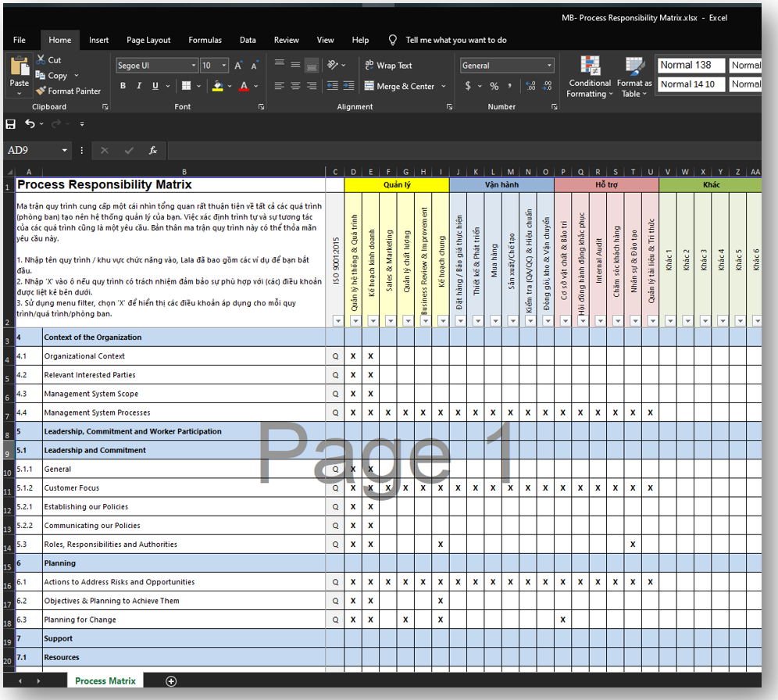This screenshot has height=700, width=778.
Task: Click the Borders icon
Action: pyautogui.click(x=187, y=86)
